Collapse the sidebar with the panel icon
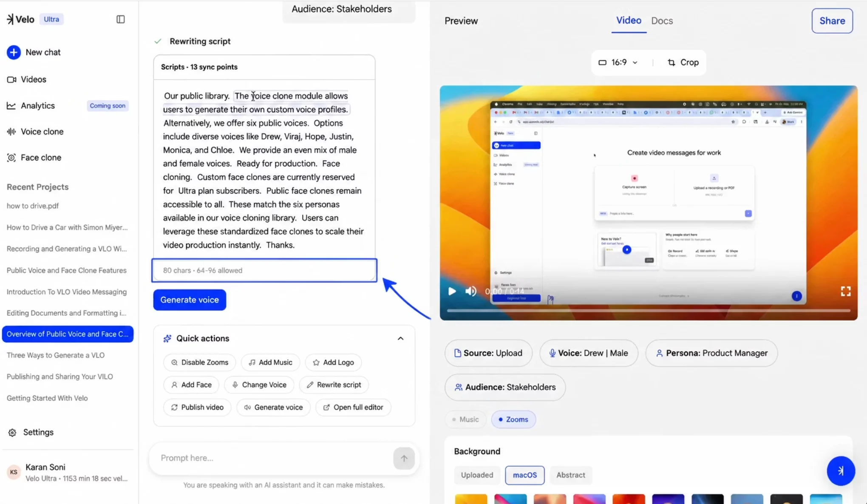Screen dimensions: 867x504 pyautogui.click(x=121, y=19)
